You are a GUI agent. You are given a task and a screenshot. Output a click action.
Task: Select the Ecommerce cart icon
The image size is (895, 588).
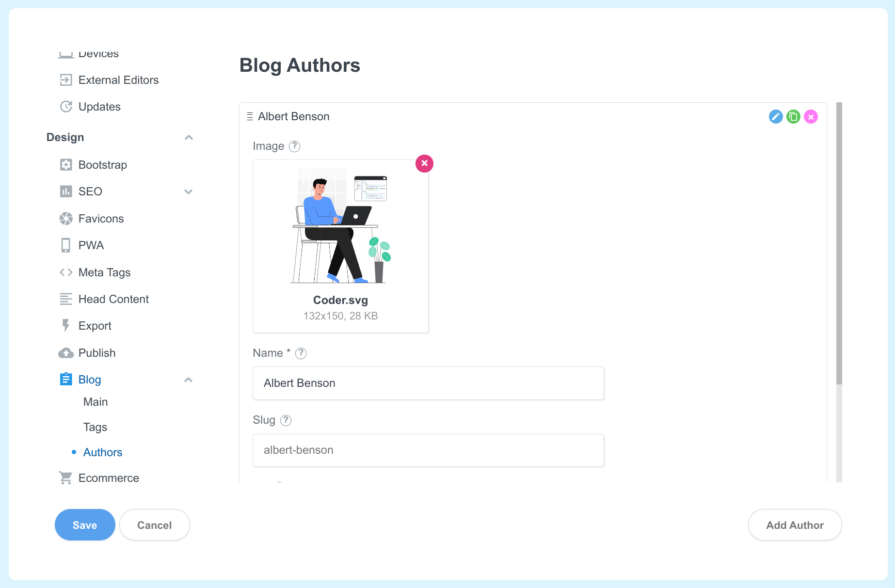(66, 477)
